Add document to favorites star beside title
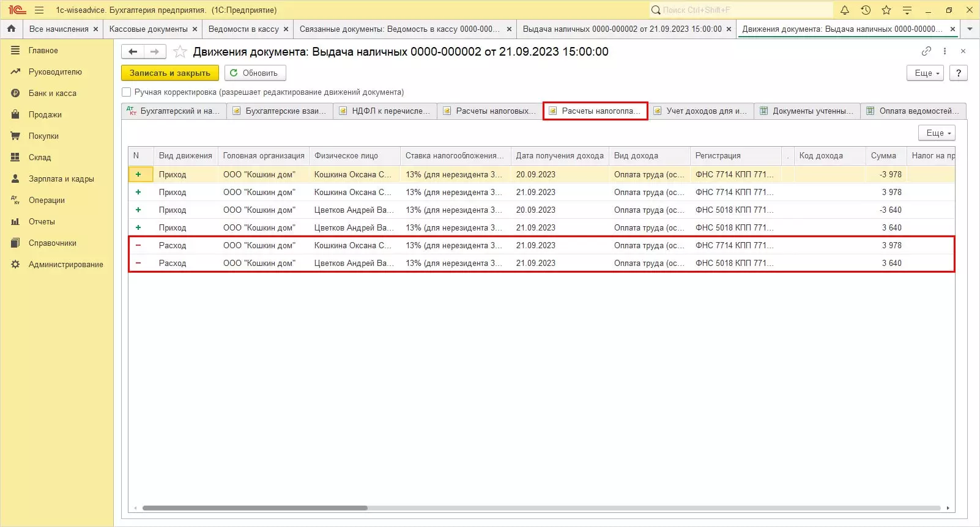Viewport: 980px width, 527px height. (180, 52)
